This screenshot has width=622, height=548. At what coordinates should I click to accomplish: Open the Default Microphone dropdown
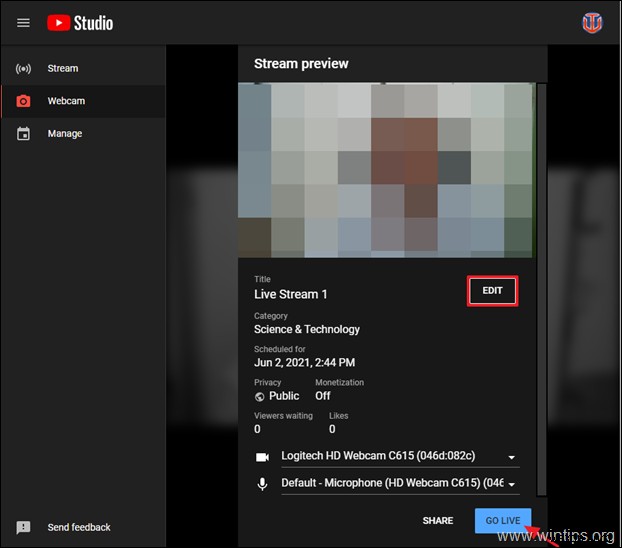click(400, 483)
